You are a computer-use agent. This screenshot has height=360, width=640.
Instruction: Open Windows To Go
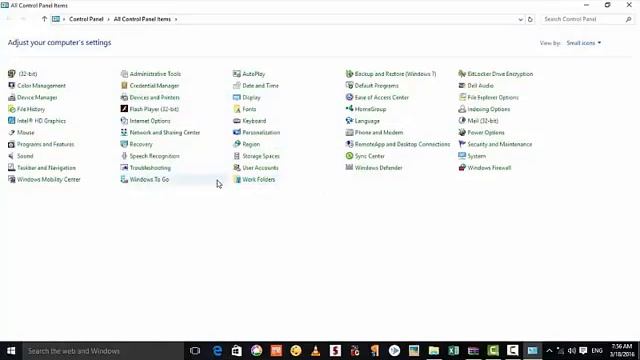149,180
